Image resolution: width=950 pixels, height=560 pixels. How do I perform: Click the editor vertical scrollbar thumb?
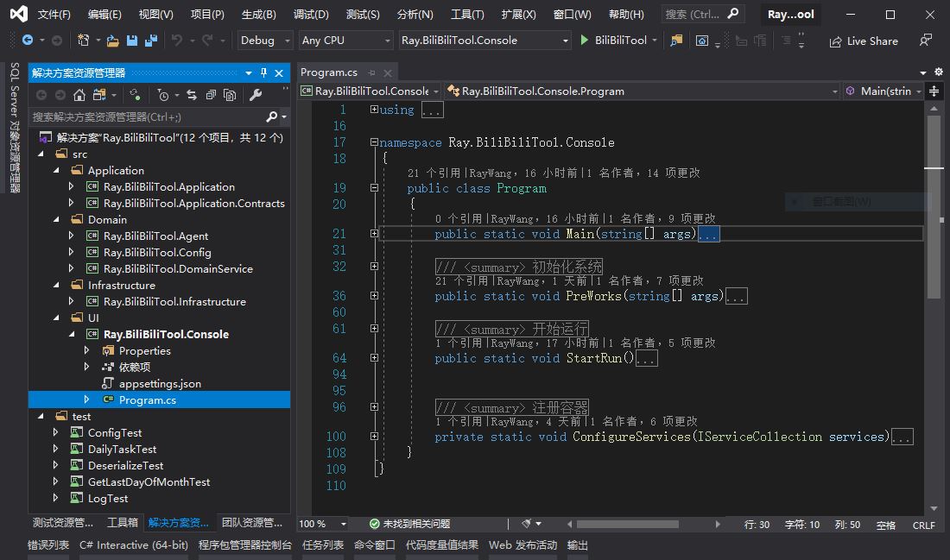pos(934,206)
